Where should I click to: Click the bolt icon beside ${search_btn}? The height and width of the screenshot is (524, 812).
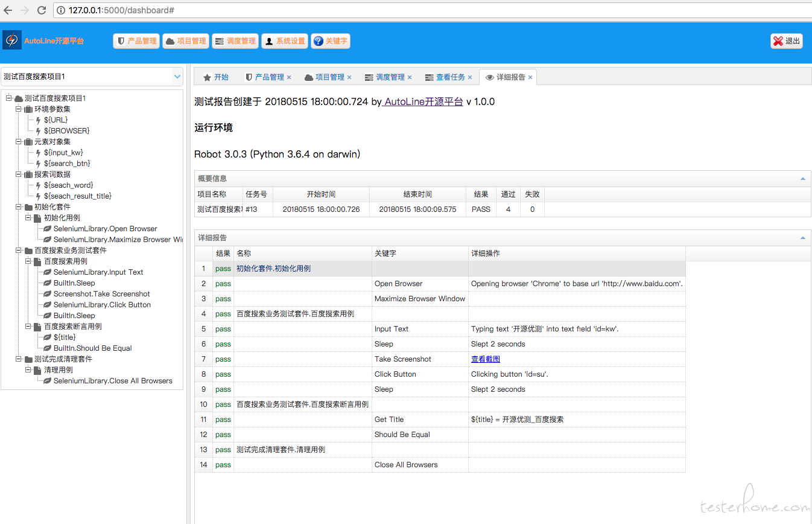tap(38, 164)
